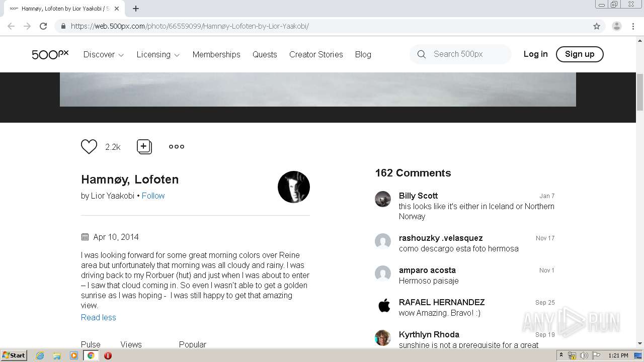Follow Lior Yaakobi
The height and width of the screenshot is (362, 644).
click(x=153, y=196)
